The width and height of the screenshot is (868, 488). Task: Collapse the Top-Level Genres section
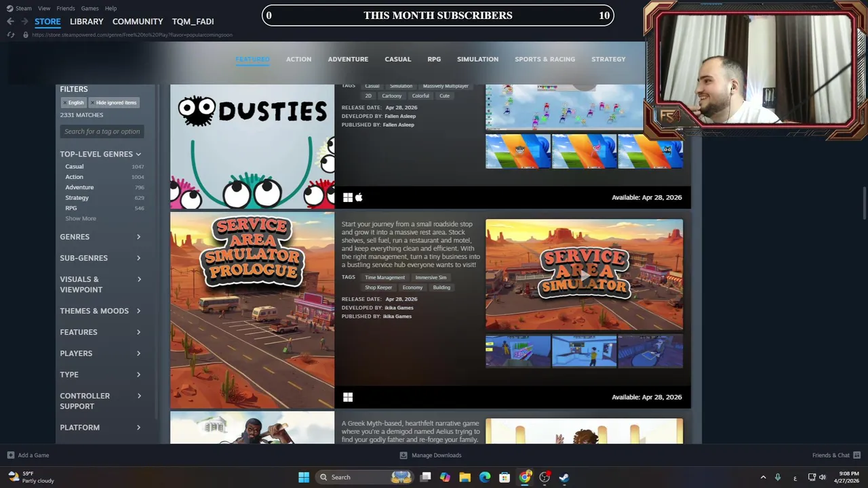pos(100,154)
